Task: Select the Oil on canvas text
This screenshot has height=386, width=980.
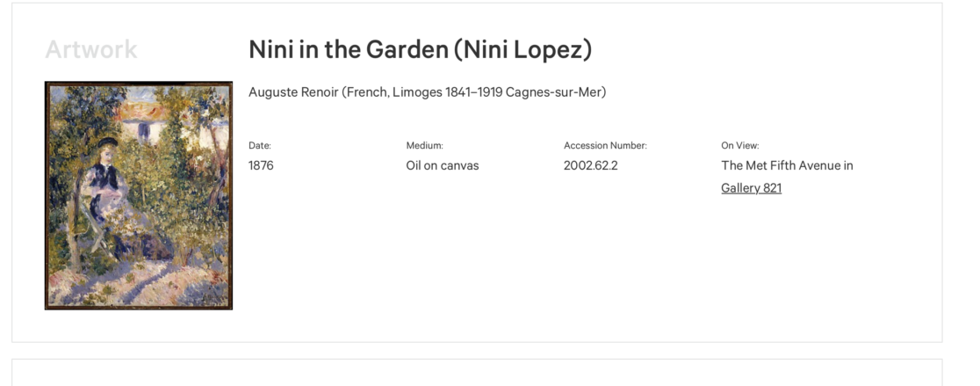Action: [x=442, y=165]
